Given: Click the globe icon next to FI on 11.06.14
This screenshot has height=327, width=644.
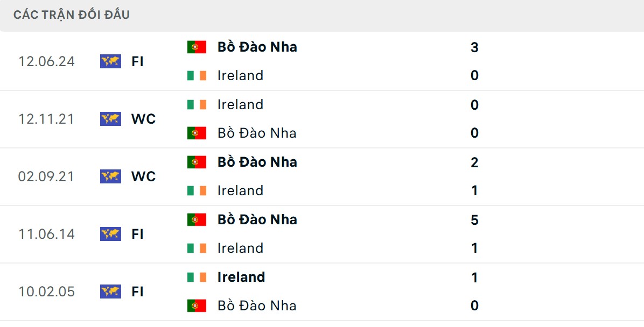Looking at the screenshot, I should pos(110,234).
